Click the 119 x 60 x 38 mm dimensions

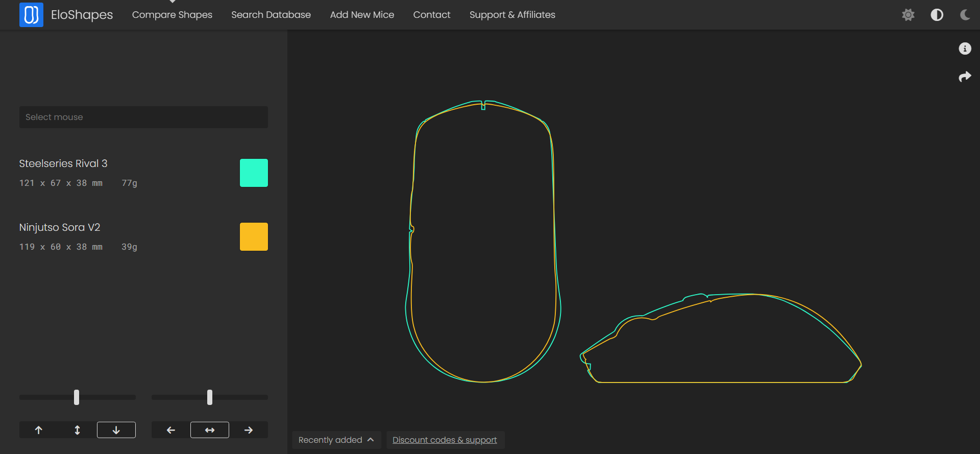(x=61, y=247)
